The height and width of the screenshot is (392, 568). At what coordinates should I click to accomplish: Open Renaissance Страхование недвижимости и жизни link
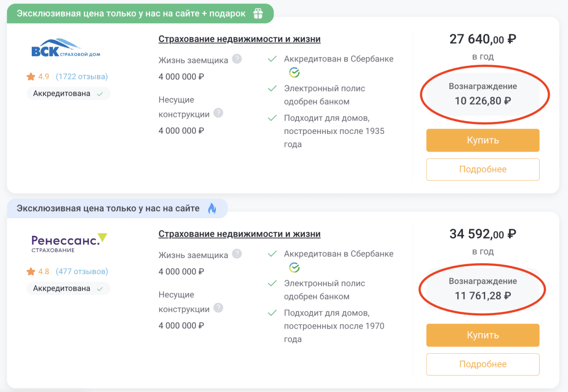[x=240, y=234]
